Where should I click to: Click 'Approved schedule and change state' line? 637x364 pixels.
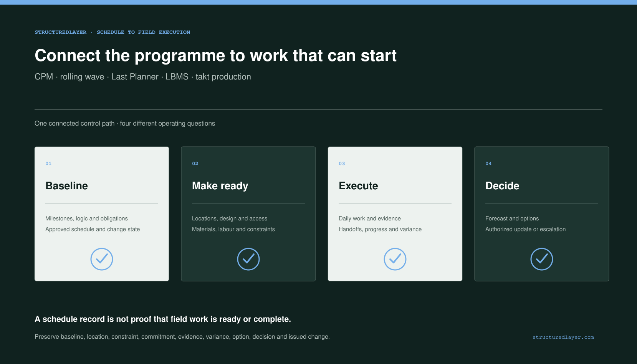pos(93,229)
